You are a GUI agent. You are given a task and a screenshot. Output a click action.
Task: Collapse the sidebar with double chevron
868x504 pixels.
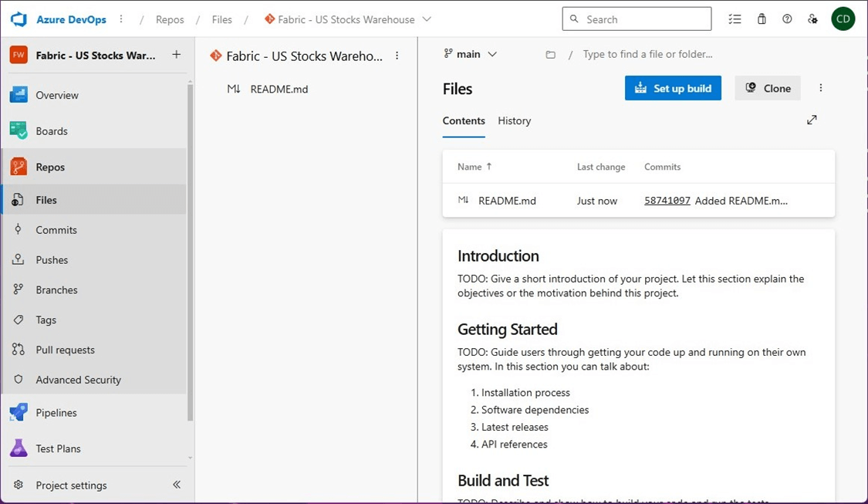point(177,485)
